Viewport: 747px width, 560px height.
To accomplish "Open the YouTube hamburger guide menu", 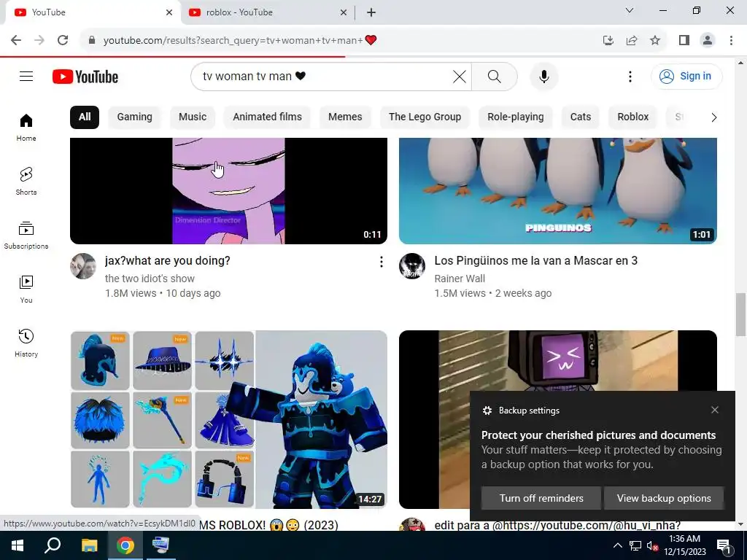I will click(x=26, y=76).
